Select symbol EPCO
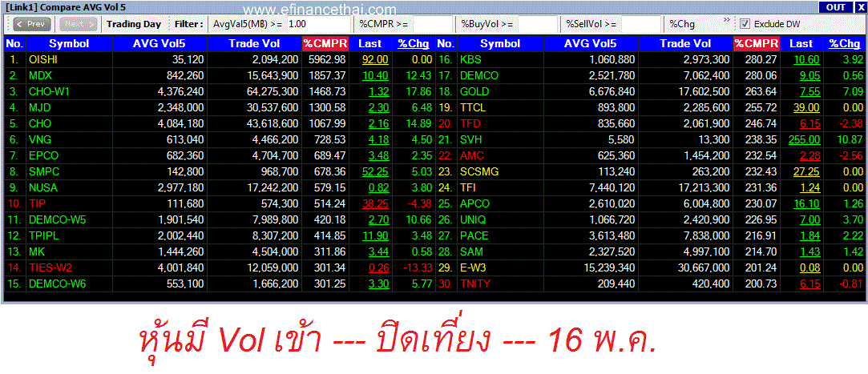The width and height of the screenshot is (868, 374). click(x=43, y=156)
